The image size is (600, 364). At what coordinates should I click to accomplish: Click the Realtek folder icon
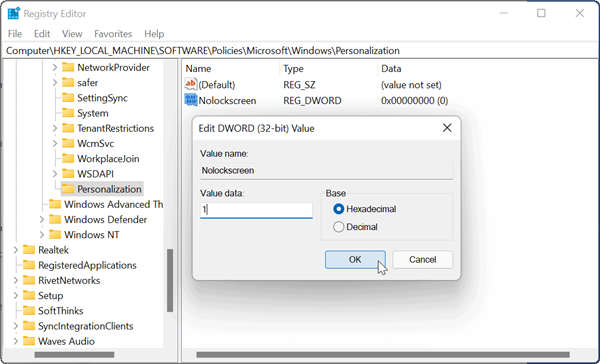coord(29,250)
